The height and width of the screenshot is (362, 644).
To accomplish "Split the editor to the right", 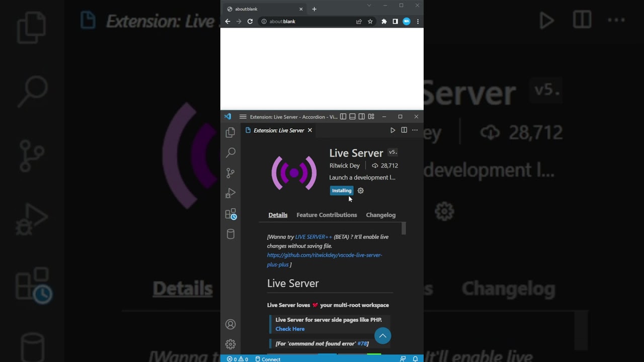I will tap(404, 130).
